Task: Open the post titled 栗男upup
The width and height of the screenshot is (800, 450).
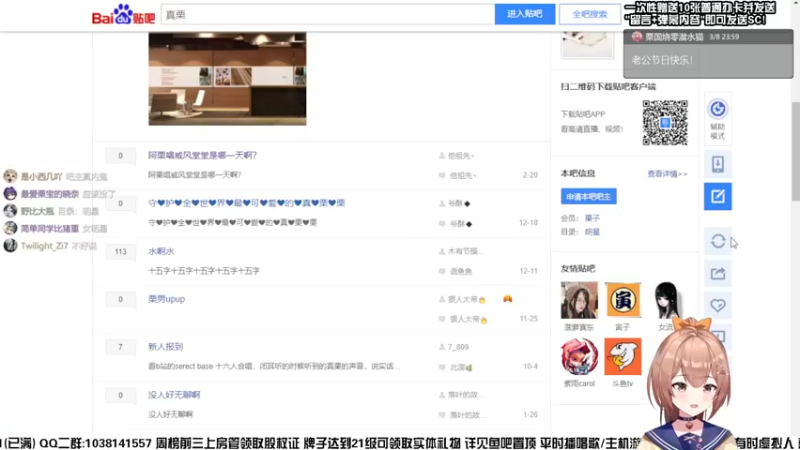Action: point(166,299)
